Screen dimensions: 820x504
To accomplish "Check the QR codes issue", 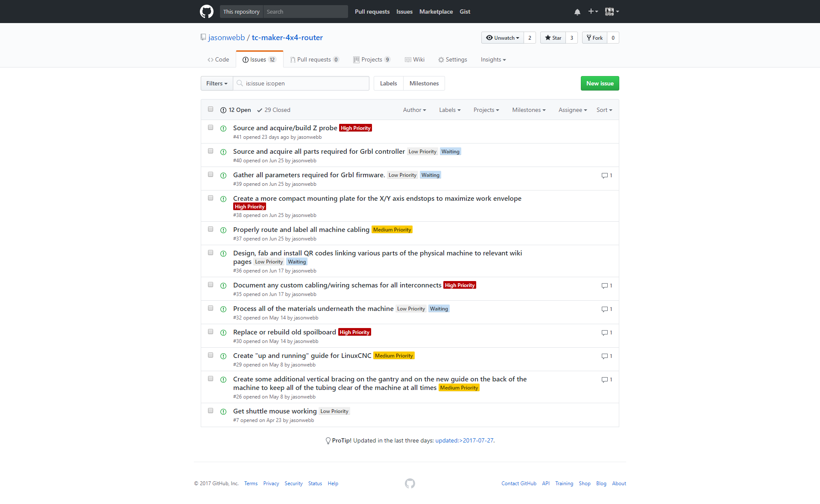I will point(211,253).
